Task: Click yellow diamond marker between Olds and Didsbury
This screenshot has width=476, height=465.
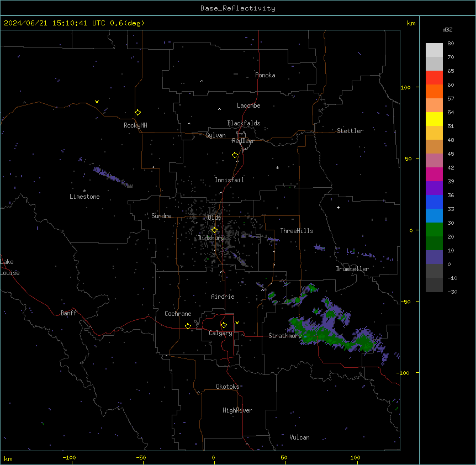Action: coord(214,230)
